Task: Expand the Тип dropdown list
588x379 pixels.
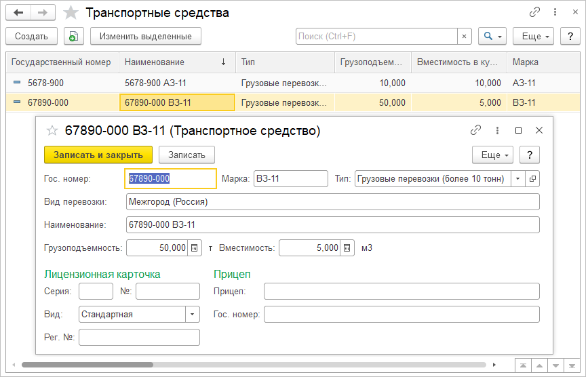Action: [518, 179]
